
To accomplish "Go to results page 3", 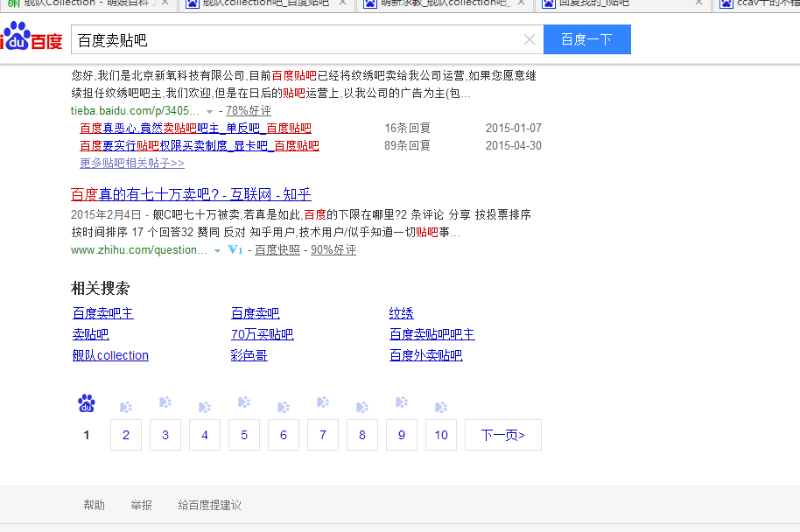I will [x=165, y=435].
